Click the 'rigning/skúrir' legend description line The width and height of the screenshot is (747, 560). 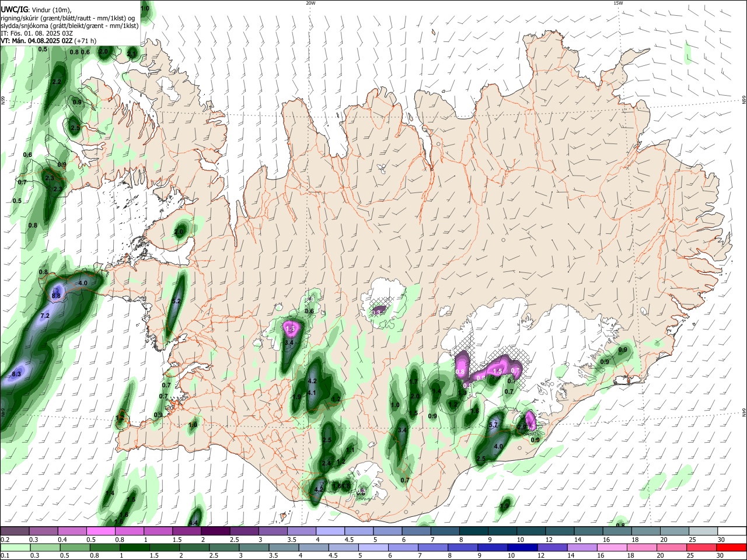[x=68, y=18]
